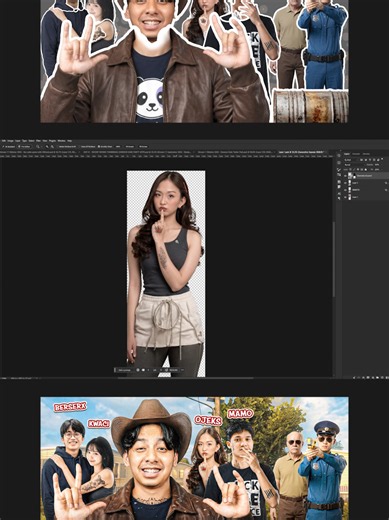Switch to the Channels panel tab
Viewport: 389px width, 520px height.
coord(356,154)
